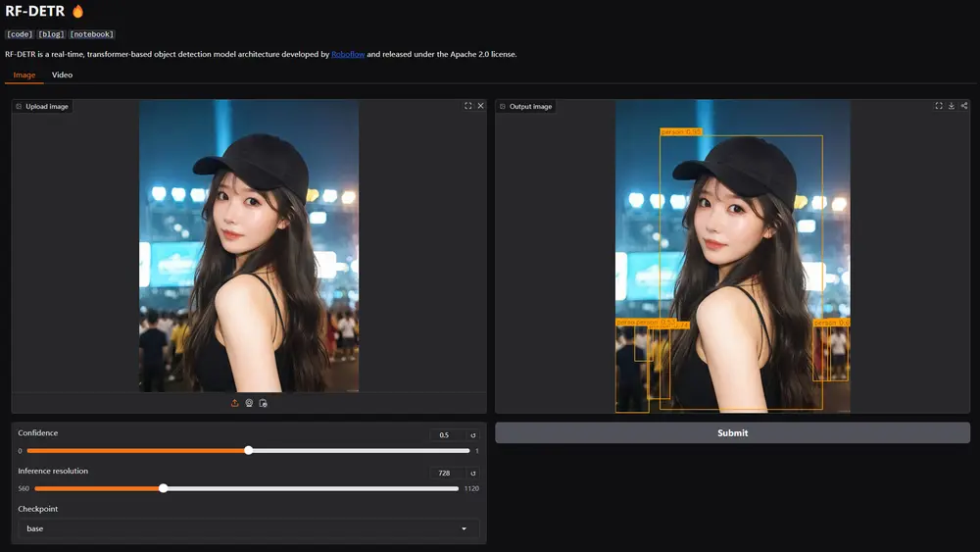Click the Upload image label icon
The height and width of the screenshot is (552, 980).
[19, 106]
